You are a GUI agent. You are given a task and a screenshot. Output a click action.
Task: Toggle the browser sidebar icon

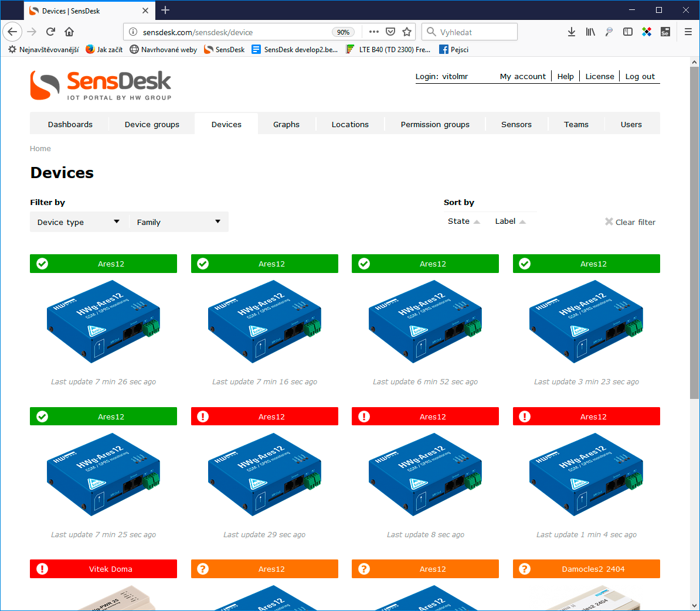[628, 32]
